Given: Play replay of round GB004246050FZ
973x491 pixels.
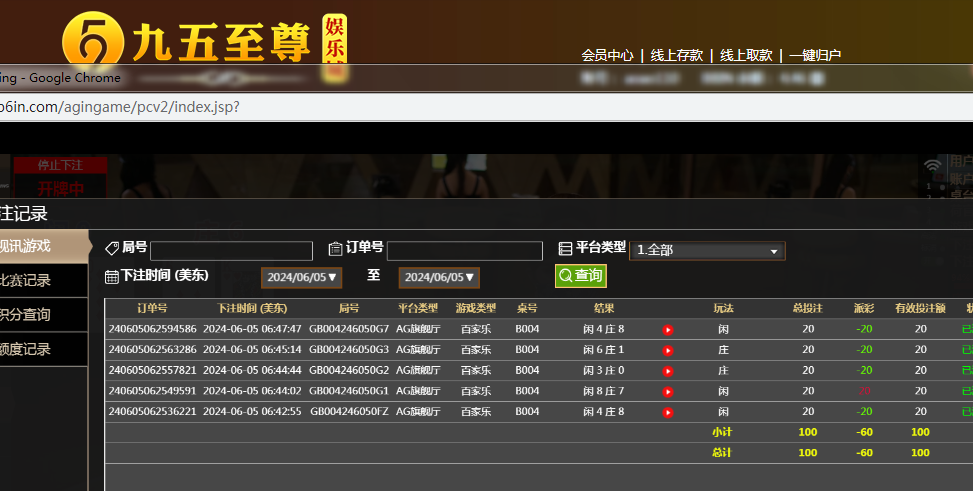Looking at the screenshot, I should 668,412.
